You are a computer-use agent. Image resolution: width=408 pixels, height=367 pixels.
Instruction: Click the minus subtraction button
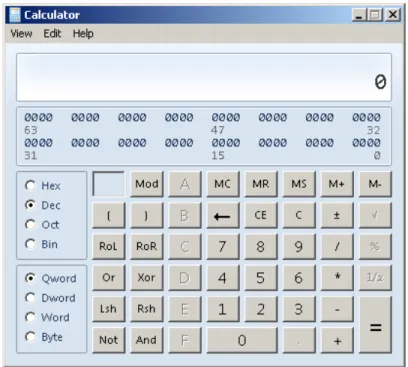(x=337, y=309)
